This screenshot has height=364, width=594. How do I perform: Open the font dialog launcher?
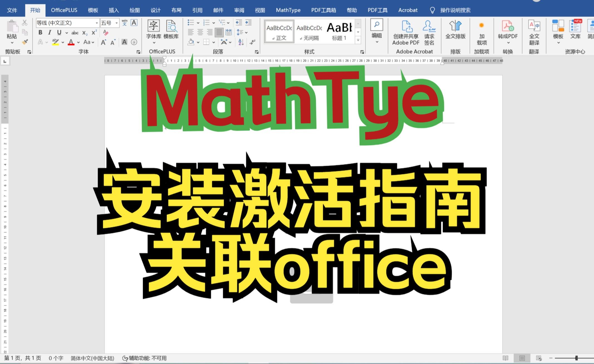(x=138, y=52)
